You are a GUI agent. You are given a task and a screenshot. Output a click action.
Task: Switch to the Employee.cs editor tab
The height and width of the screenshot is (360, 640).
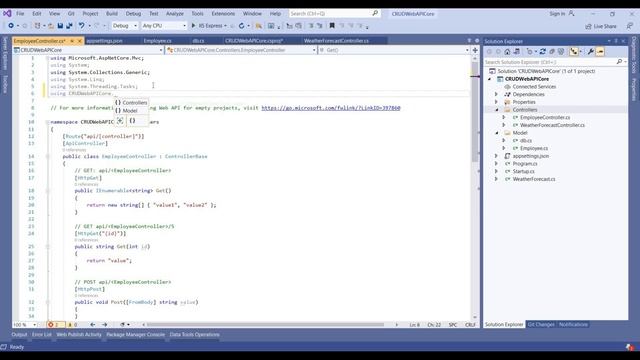(158, 41)
